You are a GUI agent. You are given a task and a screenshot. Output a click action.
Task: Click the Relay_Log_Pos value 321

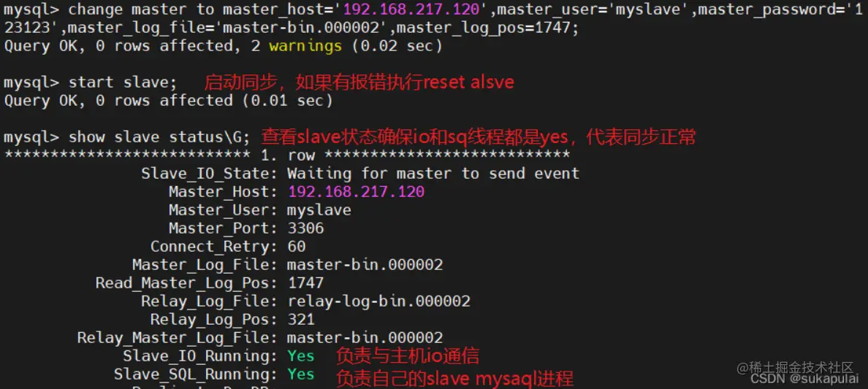coord(301,320)
